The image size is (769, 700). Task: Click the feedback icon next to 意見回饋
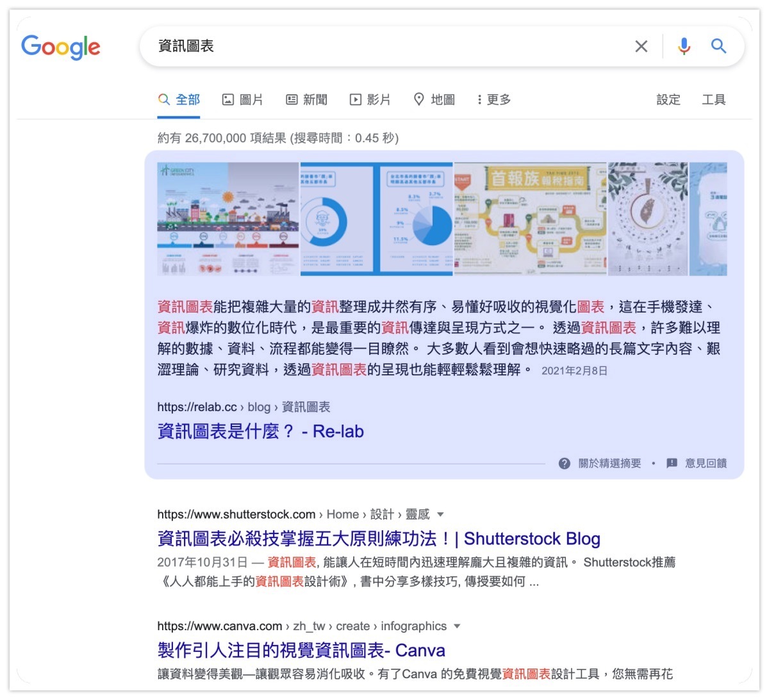pos(670,463)
